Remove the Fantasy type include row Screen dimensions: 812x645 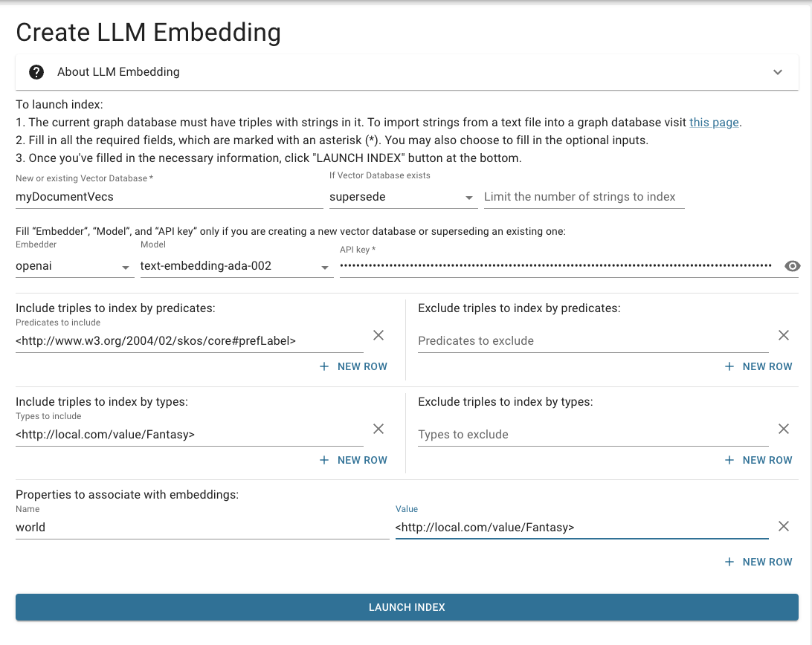[378, 429]
